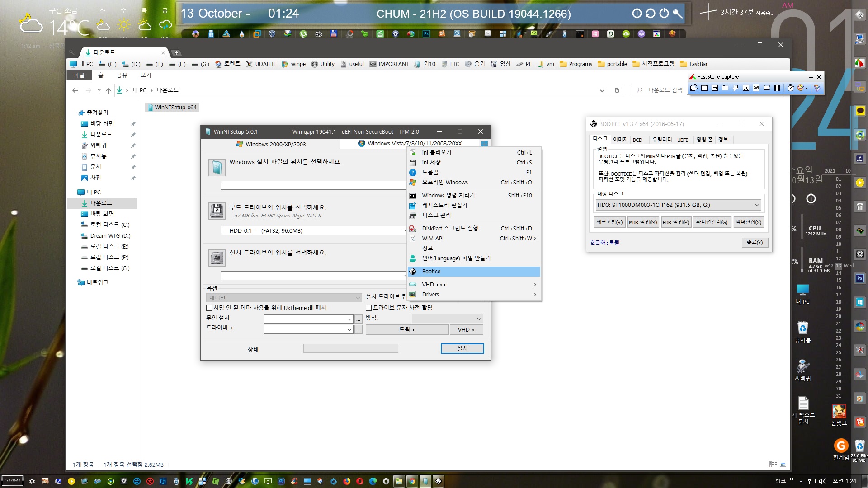Click the BCD tab in BOOTICE

637,139
